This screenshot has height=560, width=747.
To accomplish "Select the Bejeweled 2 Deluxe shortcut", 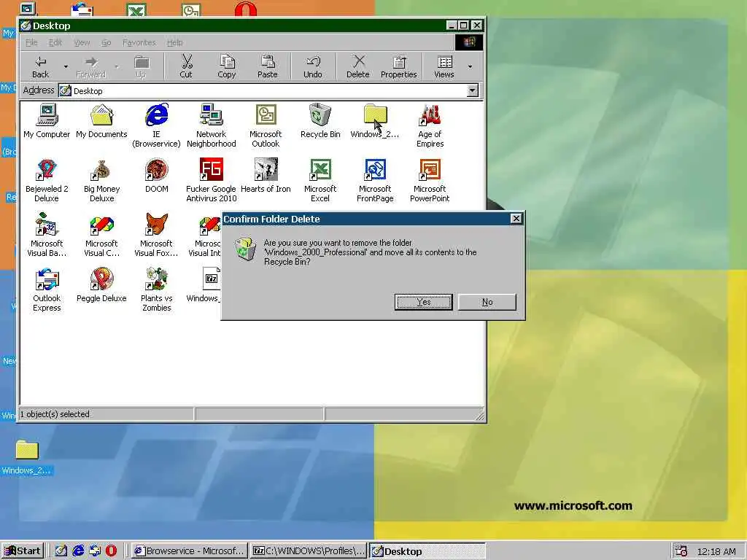I will point(47,181).
